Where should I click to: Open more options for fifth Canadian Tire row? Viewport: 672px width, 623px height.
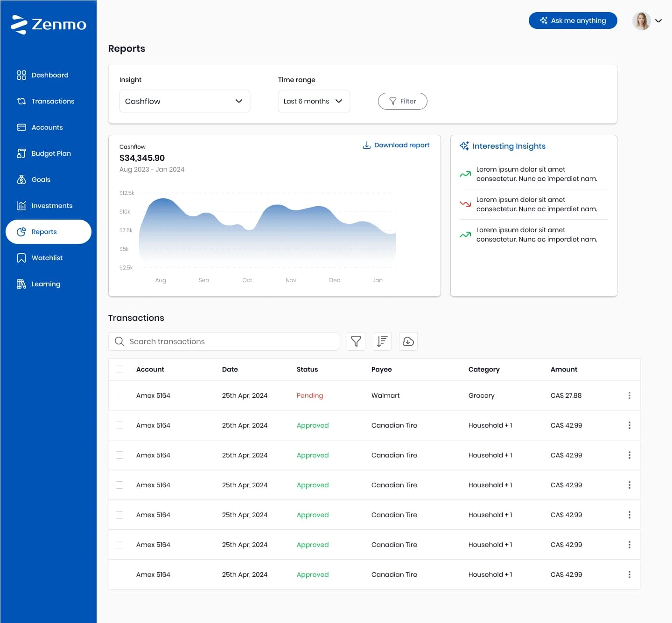(630, 545)
